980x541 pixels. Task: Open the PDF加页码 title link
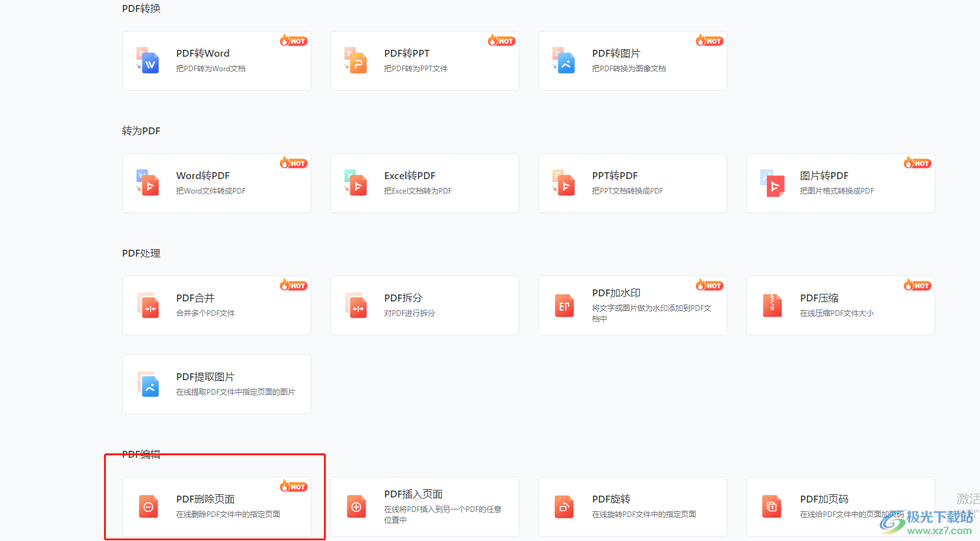pos(824,499)
